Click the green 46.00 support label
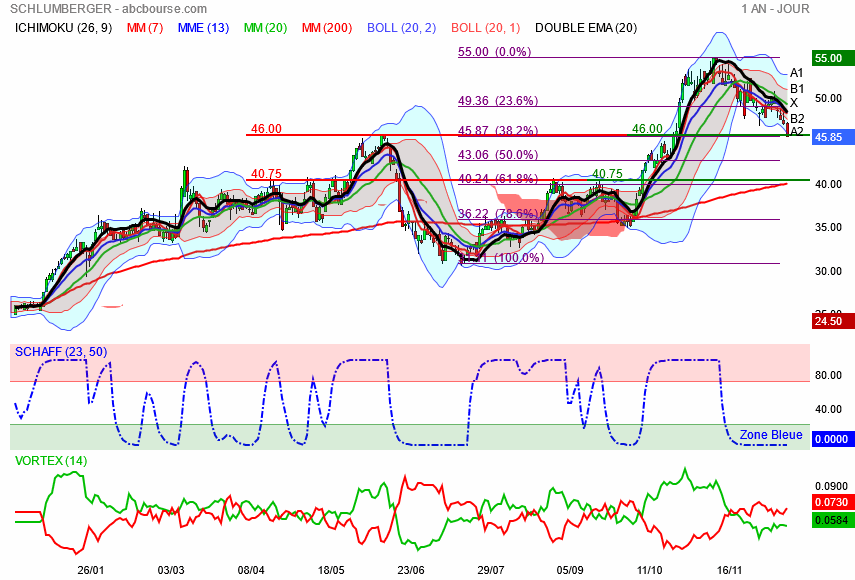This screenshot has width=855, height=580. [x=647, y=129]
